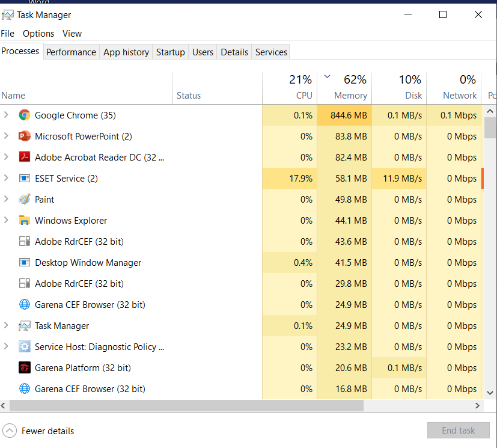Click the End task button
Viewport: 497px width, 448px height.
pyautogui.click(x=459, y=430)
